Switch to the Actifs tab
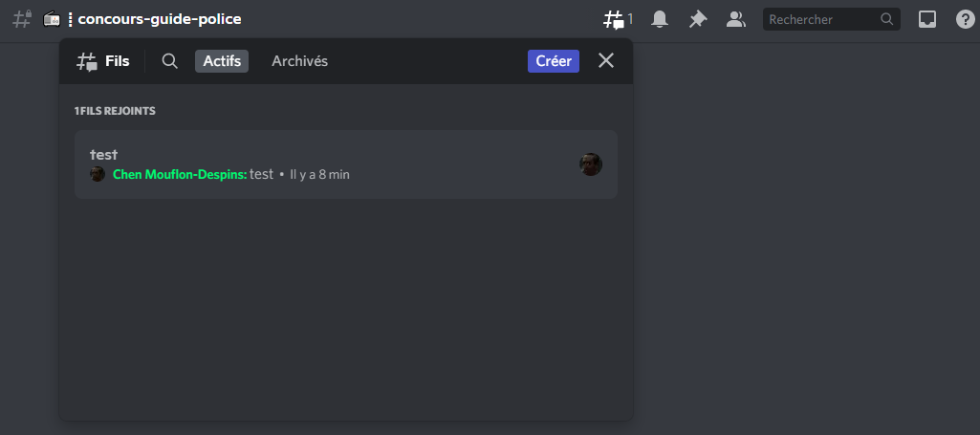Screen dimensions: 980x435 pyautogui.click(x=222, y=61)
